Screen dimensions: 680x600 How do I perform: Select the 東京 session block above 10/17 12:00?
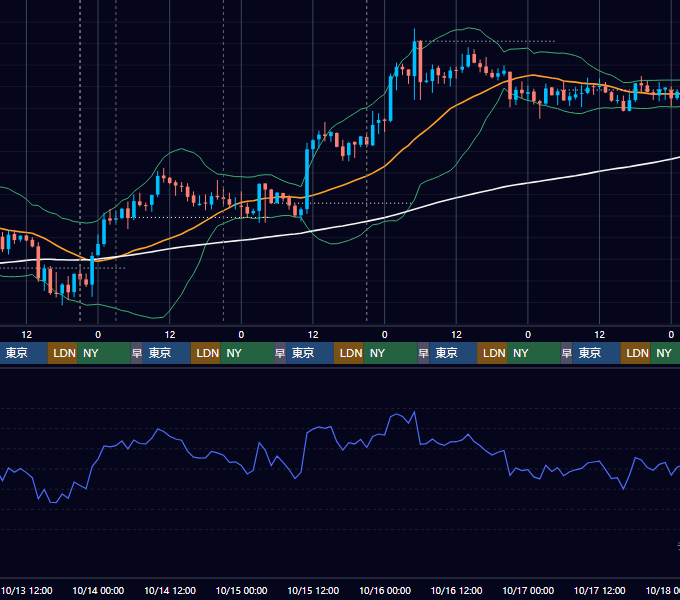point(597,353)
